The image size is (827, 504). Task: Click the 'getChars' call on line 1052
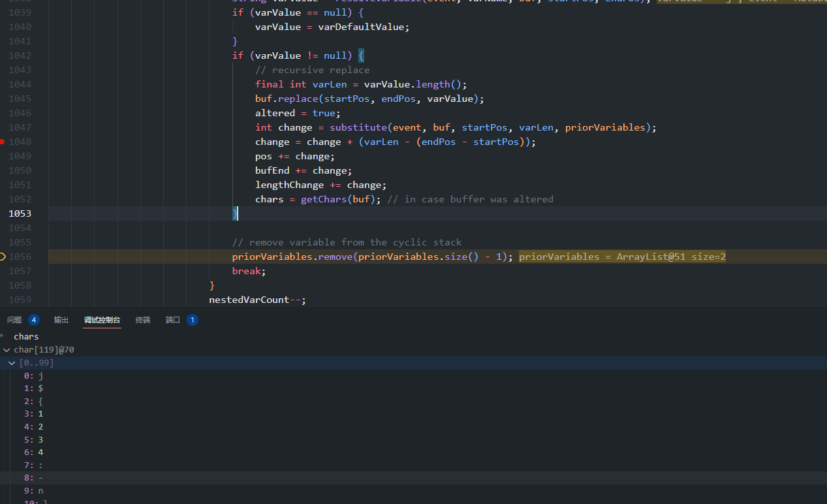pyautogui.click(x=324, y=199)
